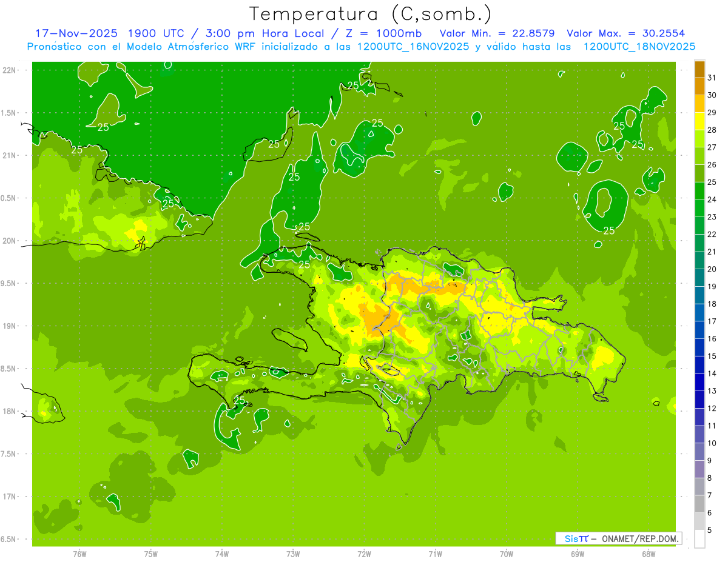Pick the brown-orange legend swatch above 31
Viewport: 728px width, 562px height.
pyautogui.click(x=700, y=69)
